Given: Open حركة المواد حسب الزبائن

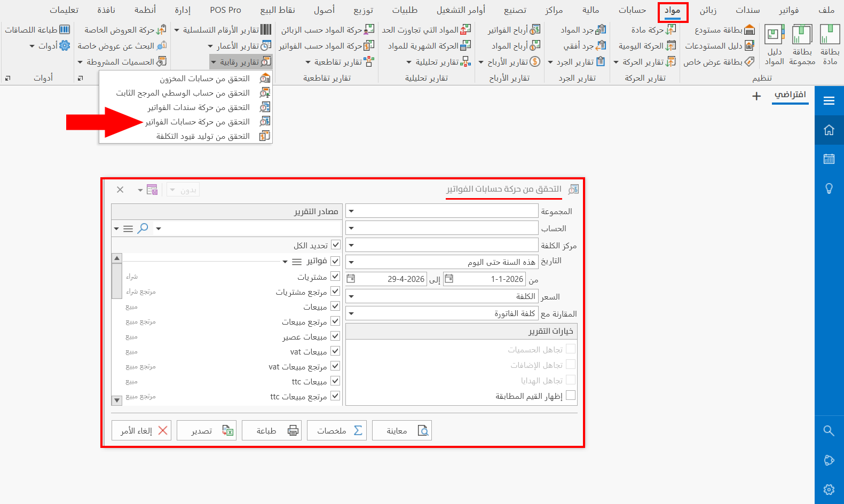Looking at the screenshot, I should click(x=328, y=30).
